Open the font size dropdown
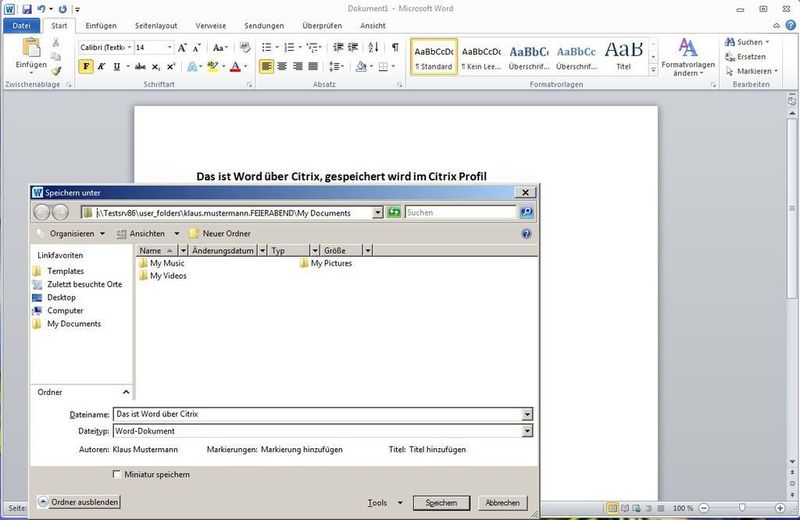Image resolution: width=800 pixels, height=520 pixels. point(169,47)
